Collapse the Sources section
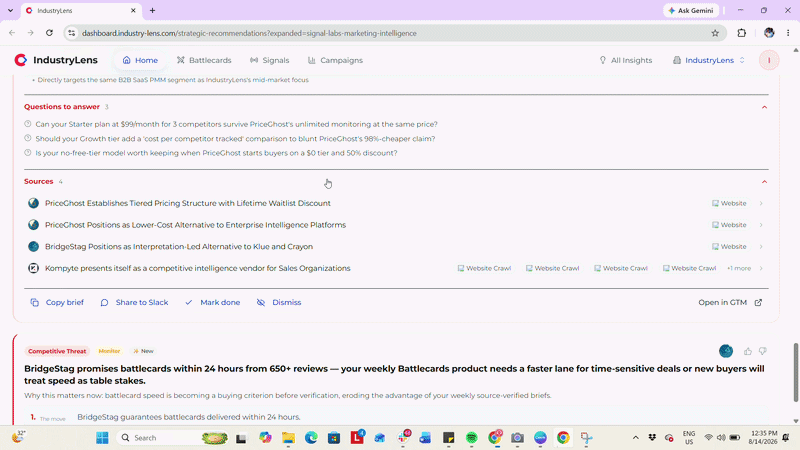The width and height of the screenshot is (800, 450). tap(764, 182)
